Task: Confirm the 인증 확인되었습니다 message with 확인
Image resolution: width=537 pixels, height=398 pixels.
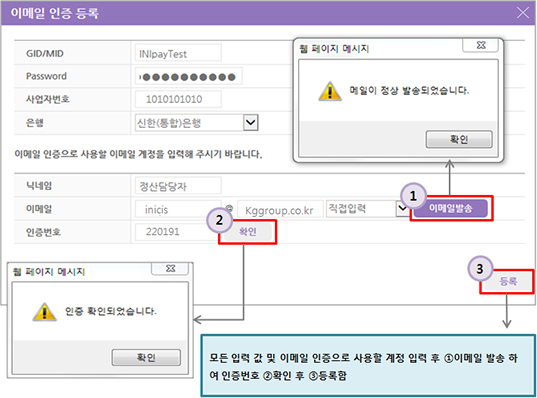Action: pos(146,358)
